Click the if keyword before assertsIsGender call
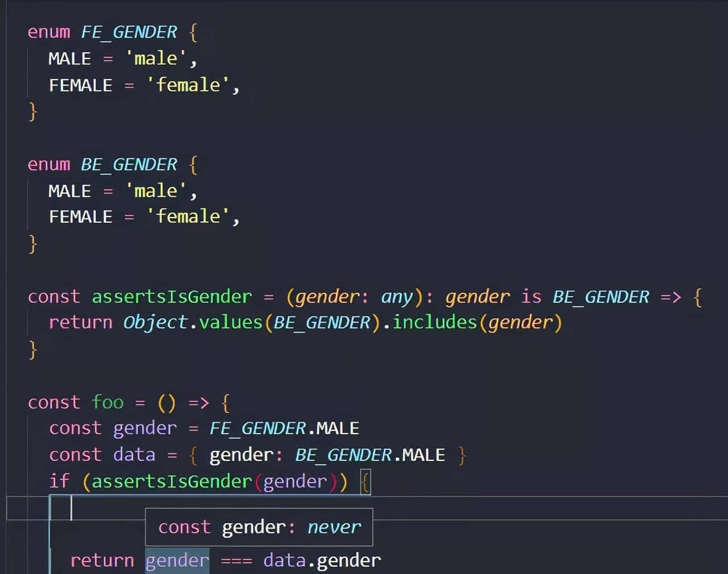This screenshot has width=728, height=574. coord(59,480)
